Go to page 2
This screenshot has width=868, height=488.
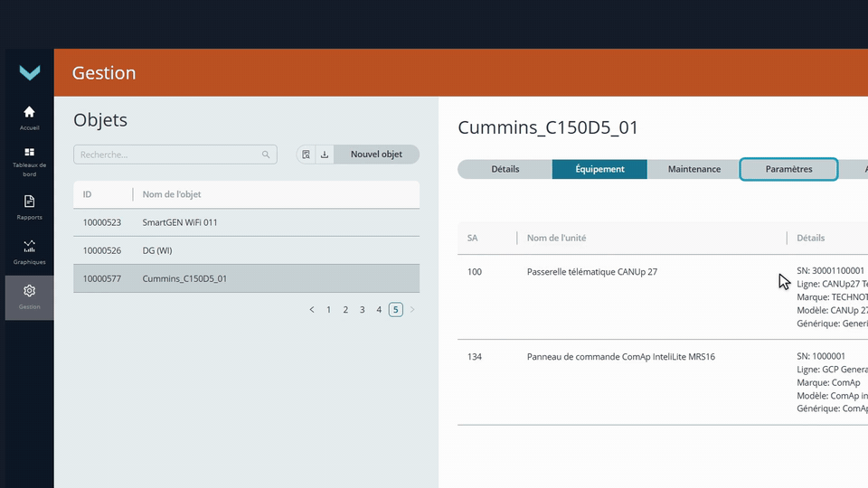(345, 309)
